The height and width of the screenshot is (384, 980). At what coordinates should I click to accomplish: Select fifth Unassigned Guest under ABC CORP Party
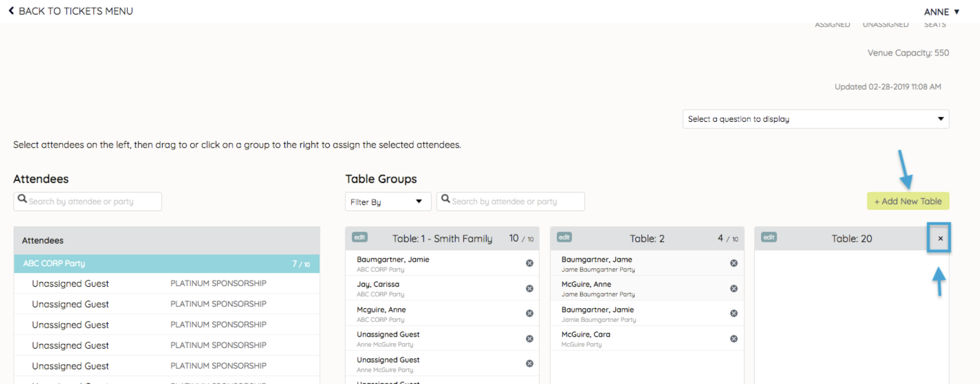point(167,366)
